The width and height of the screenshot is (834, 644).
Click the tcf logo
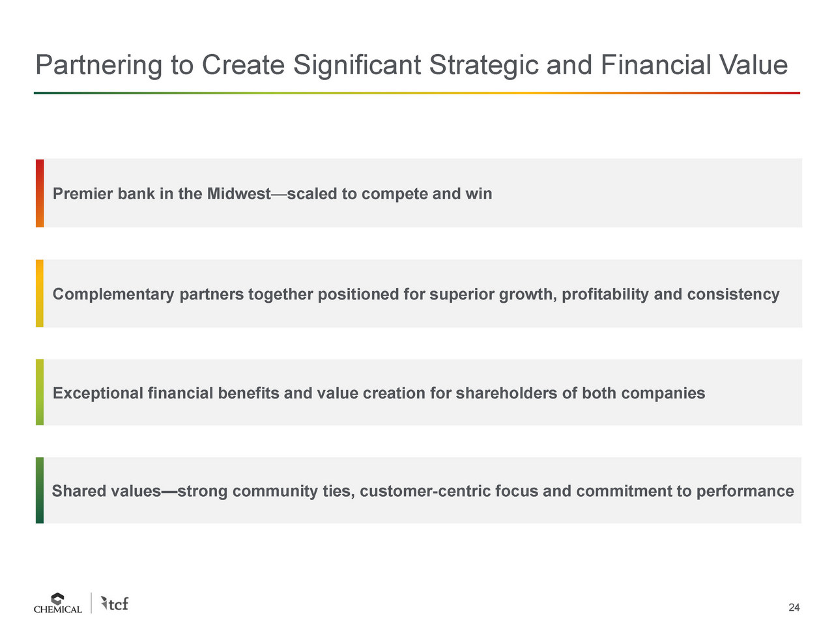pyautogui.click(x=115, y=604)
